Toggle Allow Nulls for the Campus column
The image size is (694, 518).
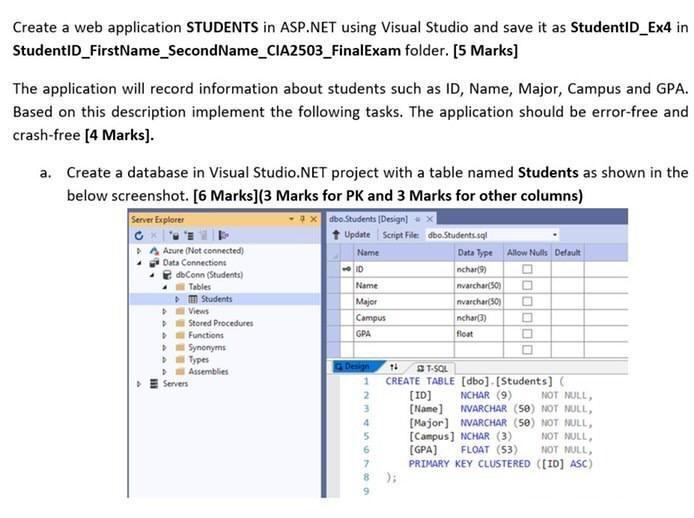tap(527, 318)
